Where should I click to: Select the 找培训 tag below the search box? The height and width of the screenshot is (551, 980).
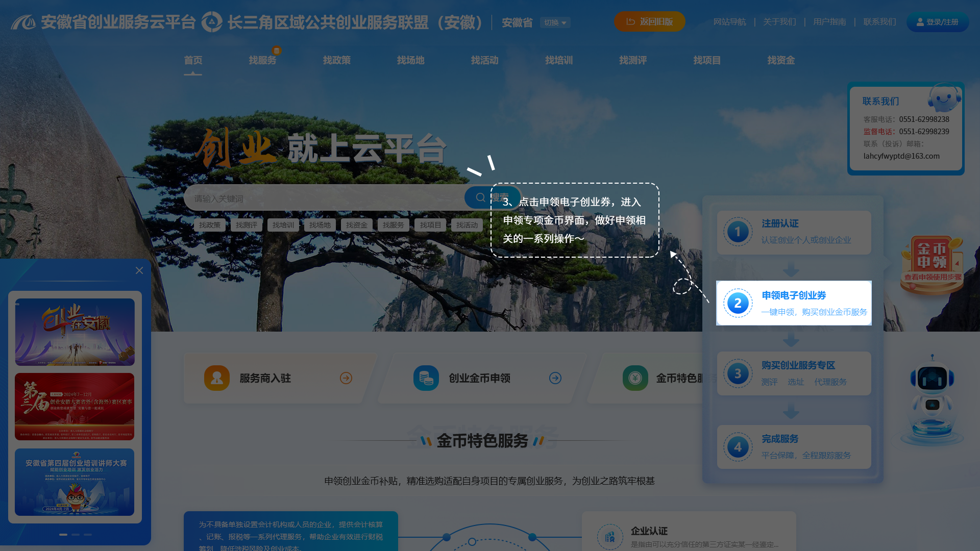(x=283, y=225)
